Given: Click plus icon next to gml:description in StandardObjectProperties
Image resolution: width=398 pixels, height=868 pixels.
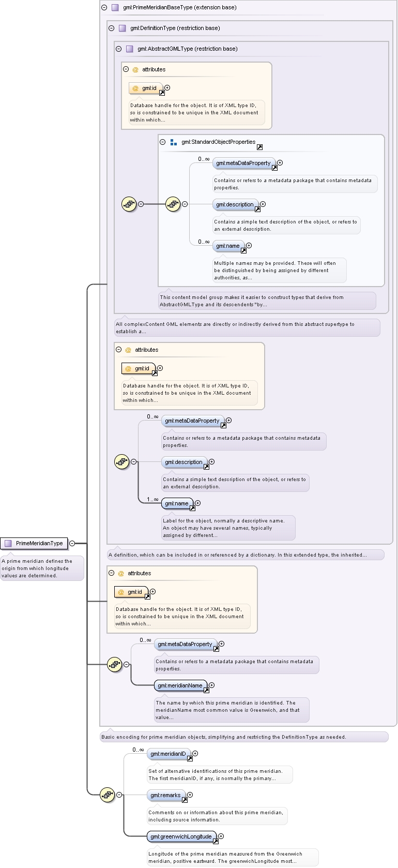Looking at the screenshot, I should [263, 204].
